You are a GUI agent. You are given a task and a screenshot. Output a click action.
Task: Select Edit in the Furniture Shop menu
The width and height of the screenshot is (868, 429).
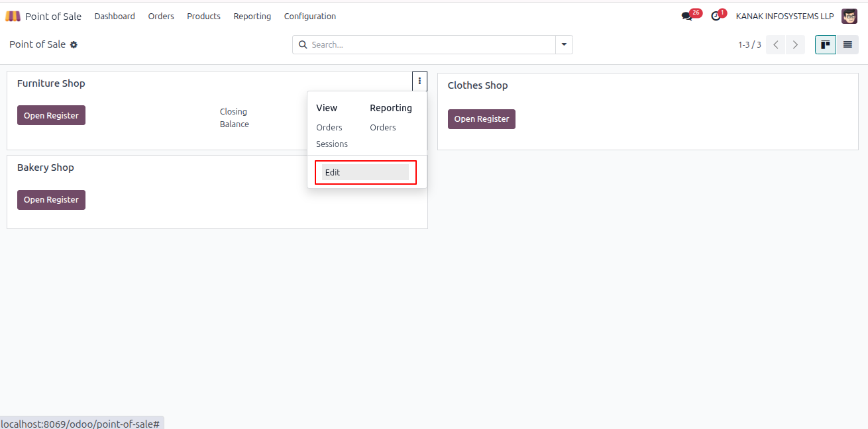(x=365, y=172)
